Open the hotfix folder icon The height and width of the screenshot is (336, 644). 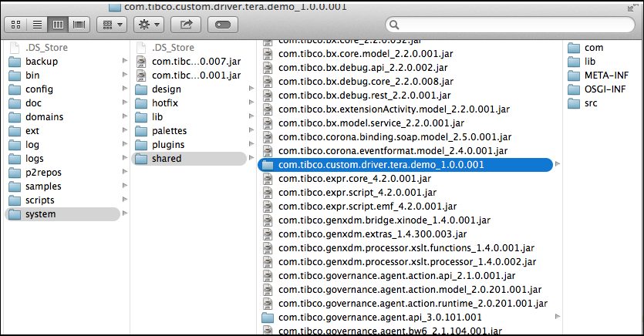[x=141, y=103]
